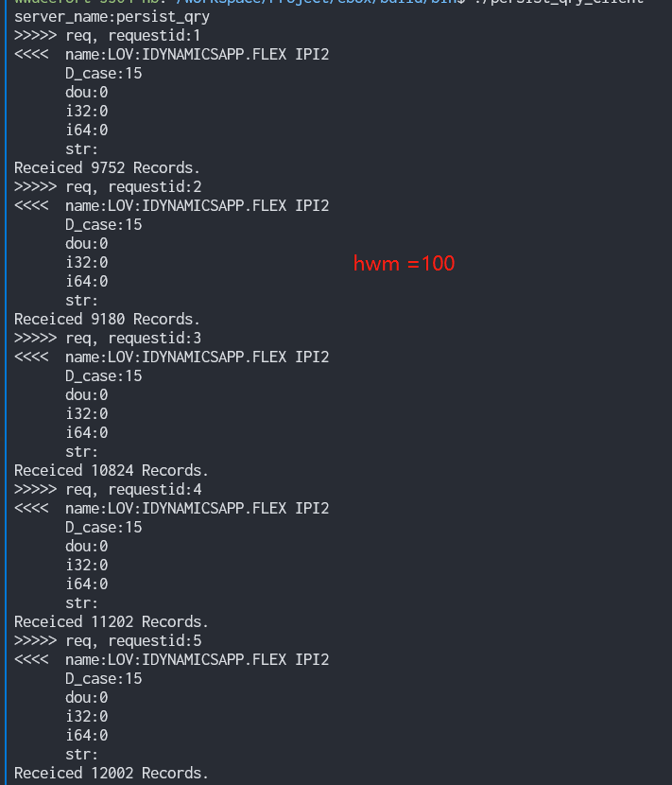Click "Receiced 9180 Records." output line
This screenshot has height=785, width=672.
pos(108,319)
